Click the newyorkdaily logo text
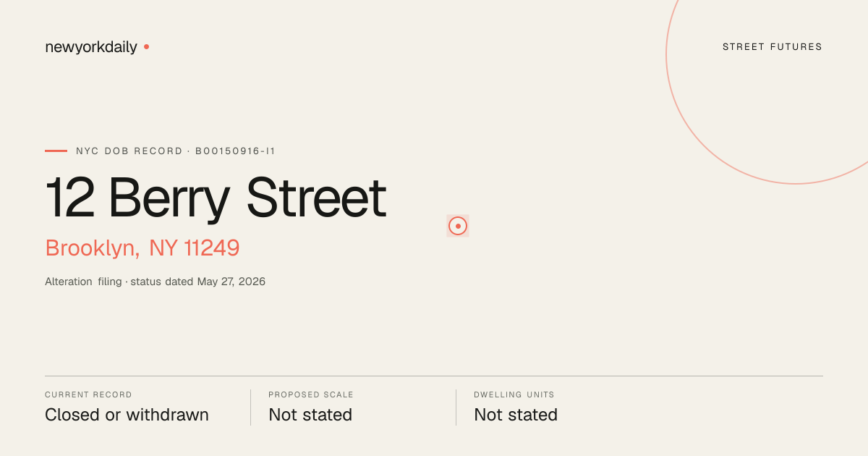Viewport: 868px width, 456px height. coord(90,47)
